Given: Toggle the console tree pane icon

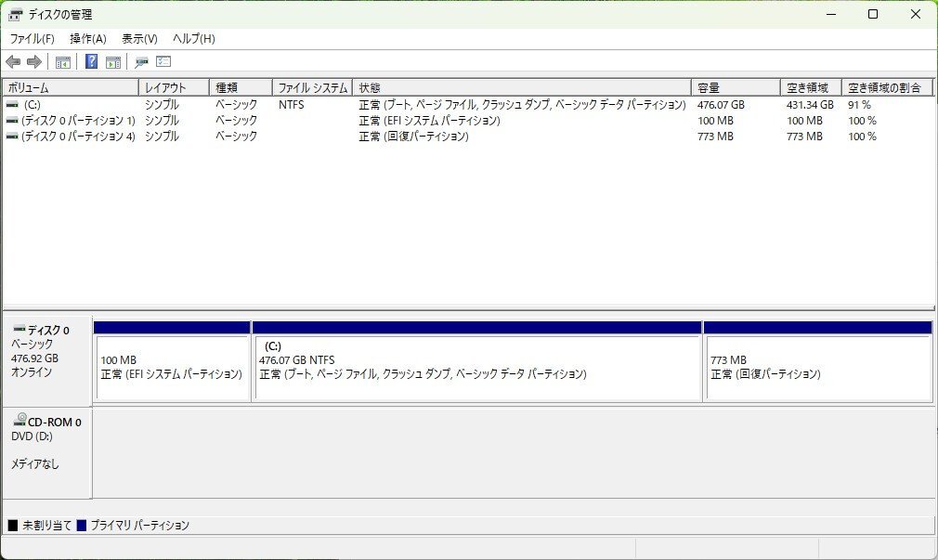Looking at the screenshot, I should 61,62.
